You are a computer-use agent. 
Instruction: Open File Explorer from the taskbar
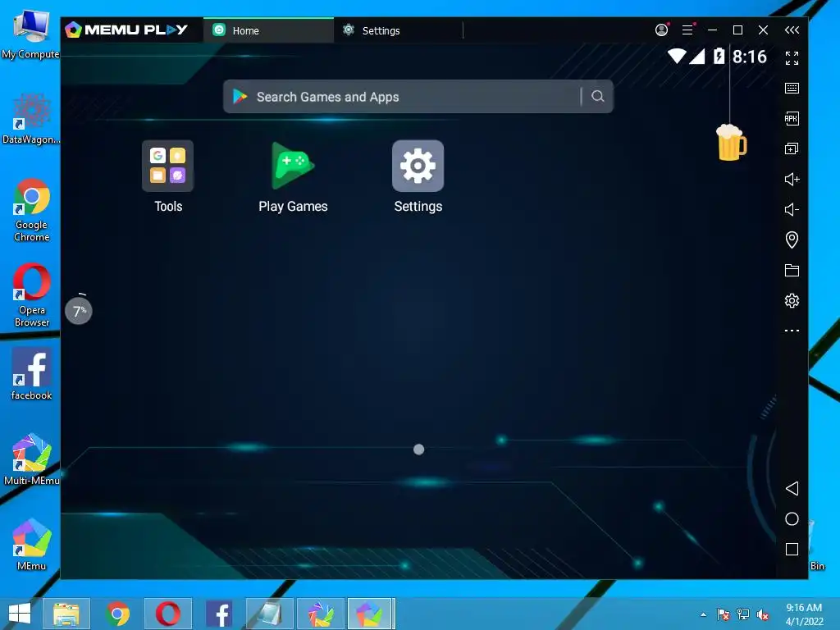pos(66,614)
